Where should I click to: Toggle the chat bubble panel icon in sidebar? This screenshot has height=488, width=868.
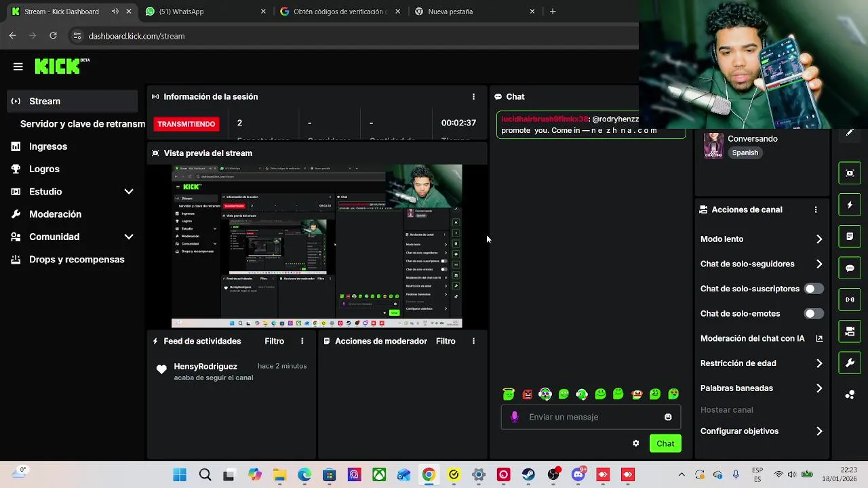(850, 268)
